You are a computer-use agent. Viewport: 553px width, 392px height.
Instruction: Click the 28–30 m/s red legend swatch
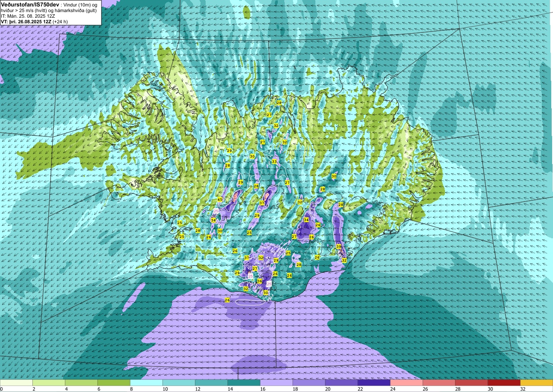coord(471,383)
